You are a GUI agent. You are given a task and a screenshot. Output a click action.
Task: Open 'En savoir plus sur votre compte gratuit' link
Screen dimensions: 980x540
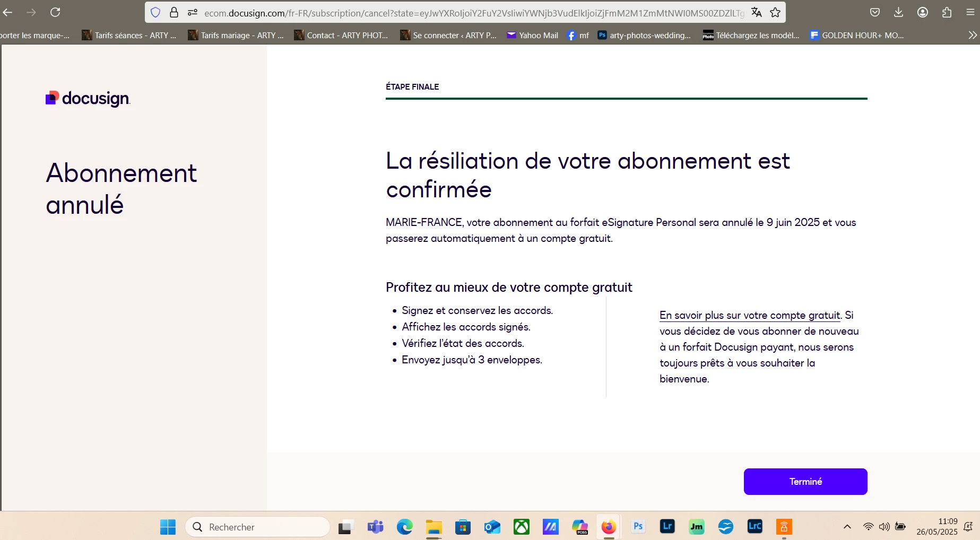pos(750,315)
